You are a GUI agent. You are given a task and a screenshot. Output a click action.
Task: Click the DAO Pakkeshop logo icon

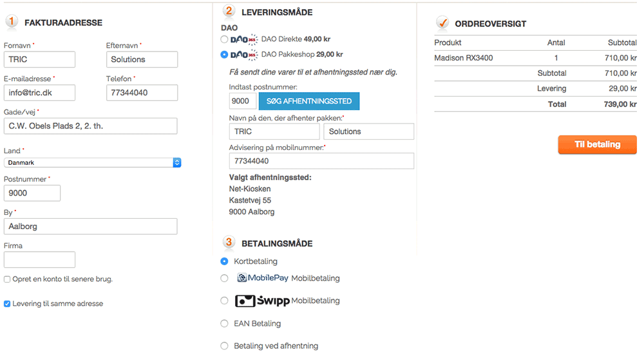(x=243, y=55)
